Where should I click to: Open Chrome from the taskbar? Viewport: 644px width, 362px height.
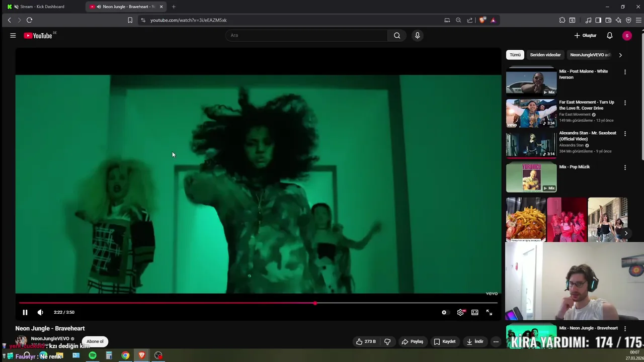point(125,356)
